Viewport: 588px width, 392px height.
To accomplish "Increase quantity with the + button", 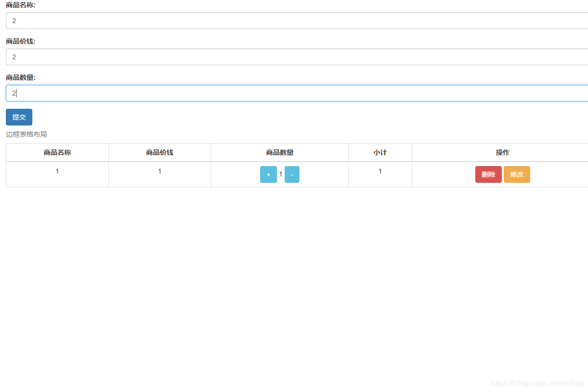I will [x=269, y=174].
